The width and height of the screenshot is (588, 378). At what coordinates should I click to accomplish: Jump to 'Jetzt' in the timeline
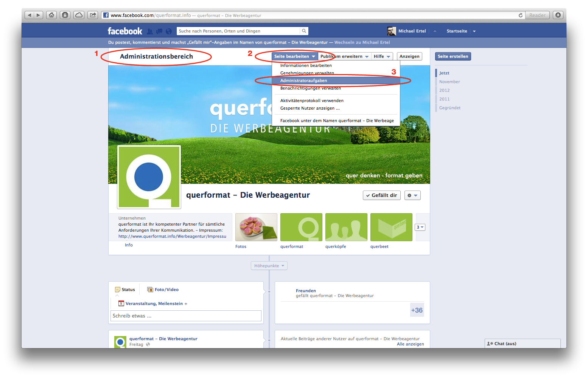click(444, 73)
